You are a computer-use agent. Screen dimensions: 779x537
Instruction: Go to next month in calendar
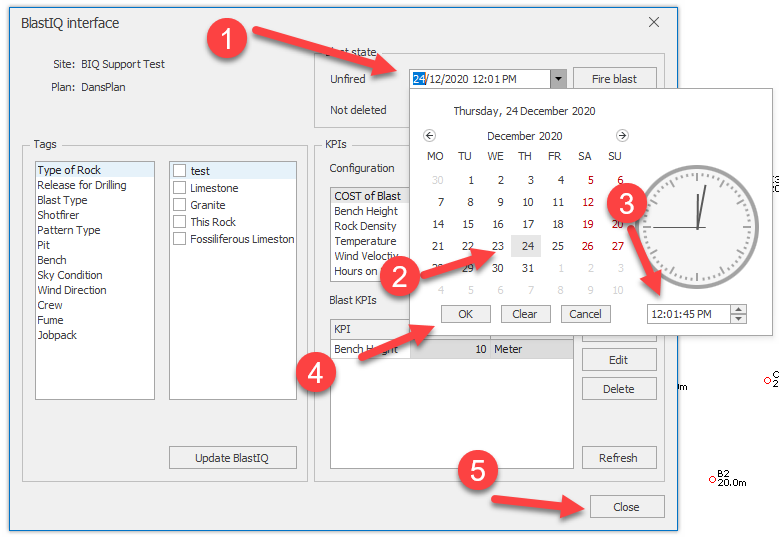(x=622, y=135)
